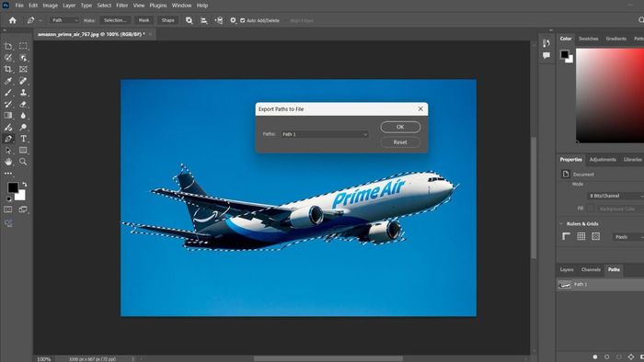Open the Edit Toolbar three-dots menu
644x362 pixels.
point(7,173)
